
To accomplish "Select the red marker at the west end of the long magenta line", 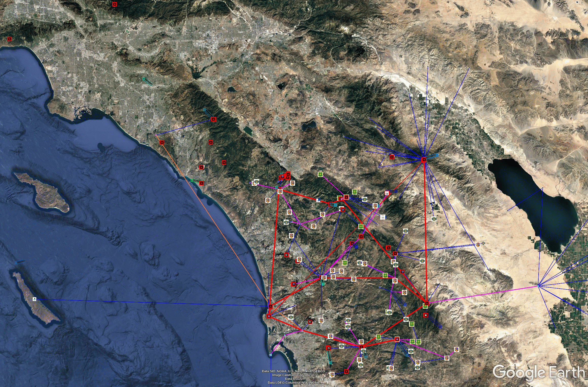I will tap(427, 303).
